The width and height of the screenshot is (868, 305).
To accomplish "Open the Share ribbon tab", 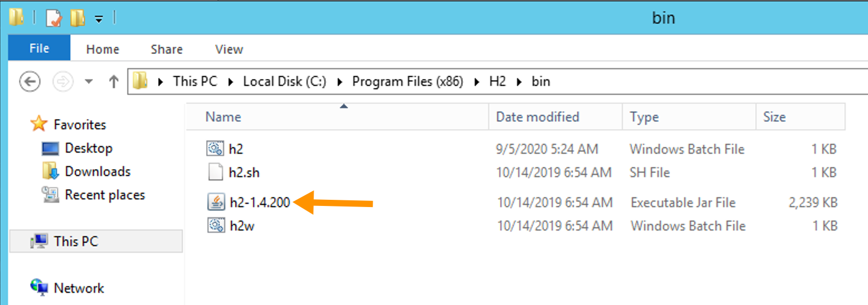I will (x=167, y=49).
